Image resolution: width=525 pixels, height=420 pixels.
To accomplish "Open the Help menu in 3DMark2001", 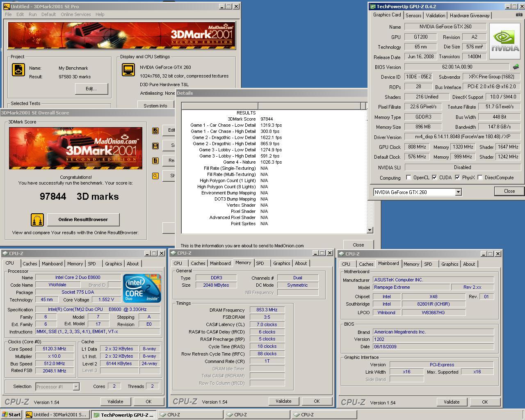I will point(100,14).
